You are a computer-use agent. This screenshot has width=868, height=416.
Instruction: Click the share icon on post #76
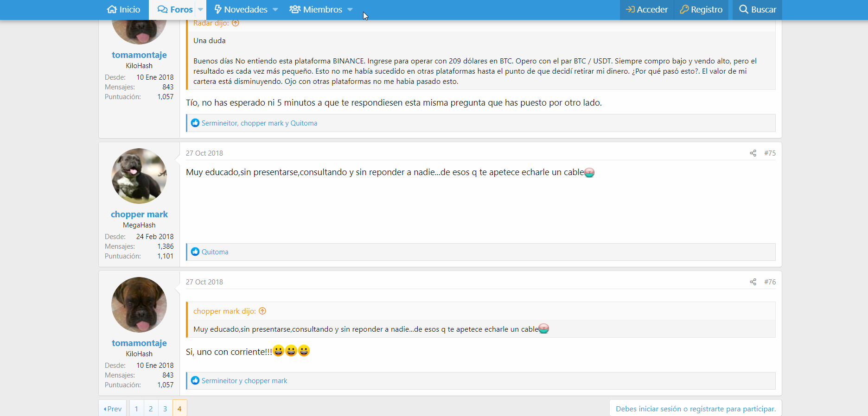[753, 282]
